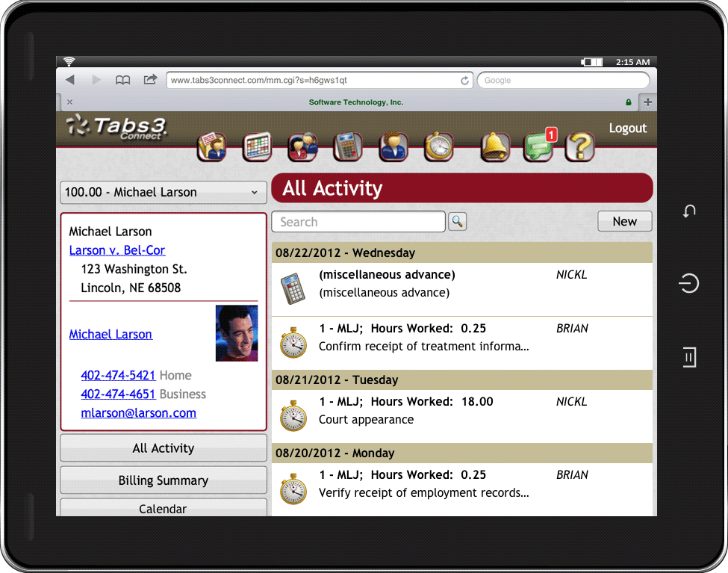Close the Software Technology browser tab
Viewport: 728px width, 573px height.
tap(69, 102)
